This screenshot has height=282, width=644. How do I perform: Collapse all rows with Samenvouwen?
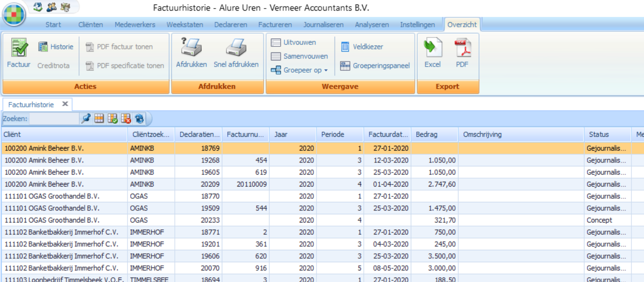click(299, 57)
